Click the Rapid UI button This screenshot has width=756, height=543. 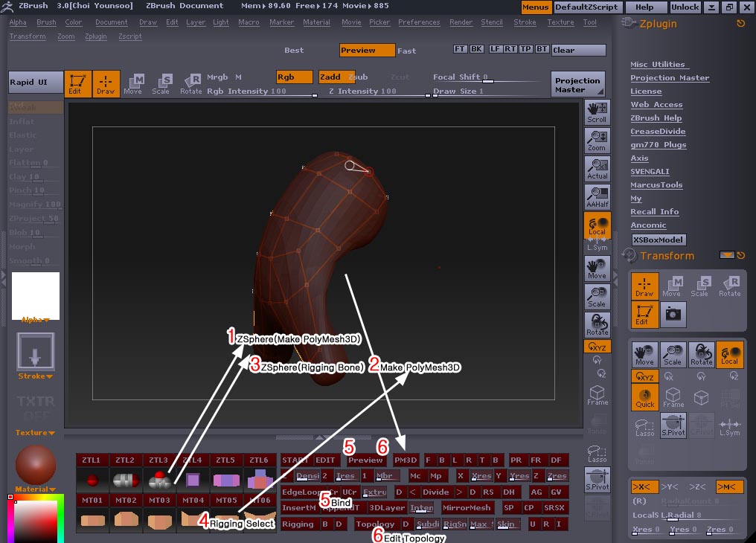[x=35, y=83]
